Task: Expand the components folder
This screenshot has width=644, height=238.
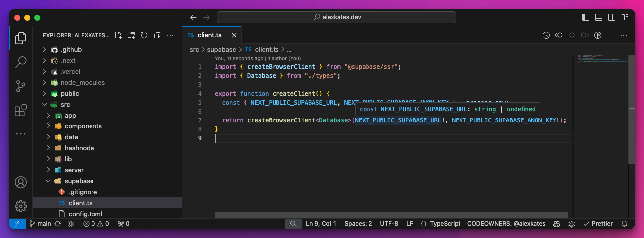Action: (x=107, y=126)
